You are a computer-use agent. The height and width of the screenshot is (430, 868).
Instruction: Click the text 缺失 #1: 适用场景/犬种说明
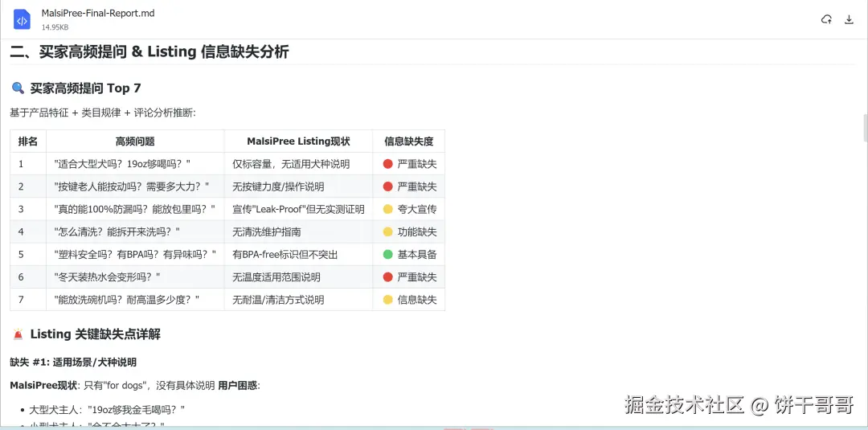[73, 362]
